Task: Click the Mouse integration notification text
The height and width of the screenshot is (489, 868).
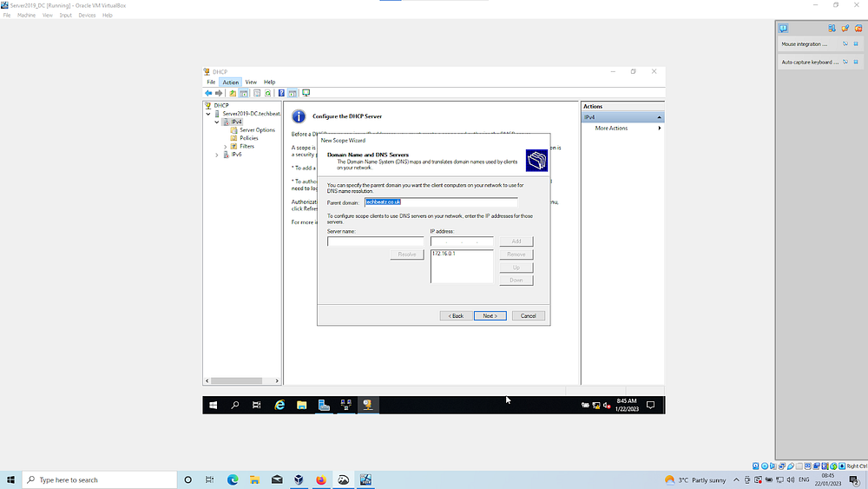Action: pyautogui.click(x=805, y=44)
